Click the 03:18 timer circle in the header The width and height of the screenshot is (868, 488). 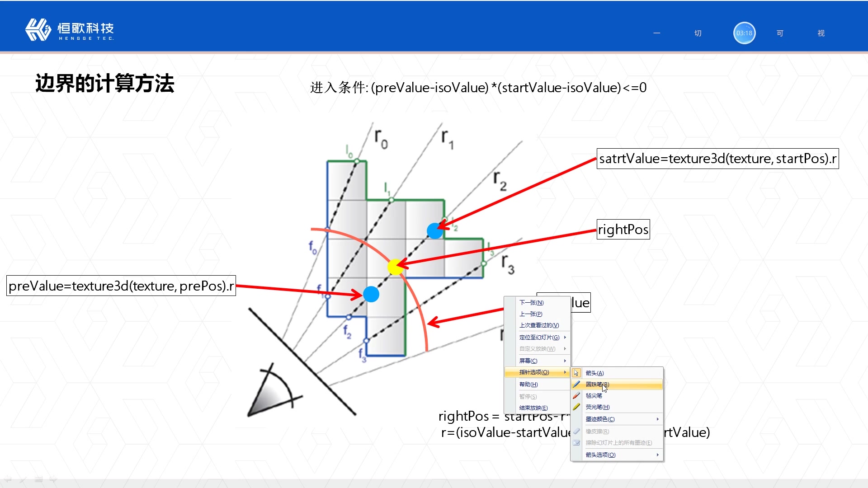click(x=744, y=33)
